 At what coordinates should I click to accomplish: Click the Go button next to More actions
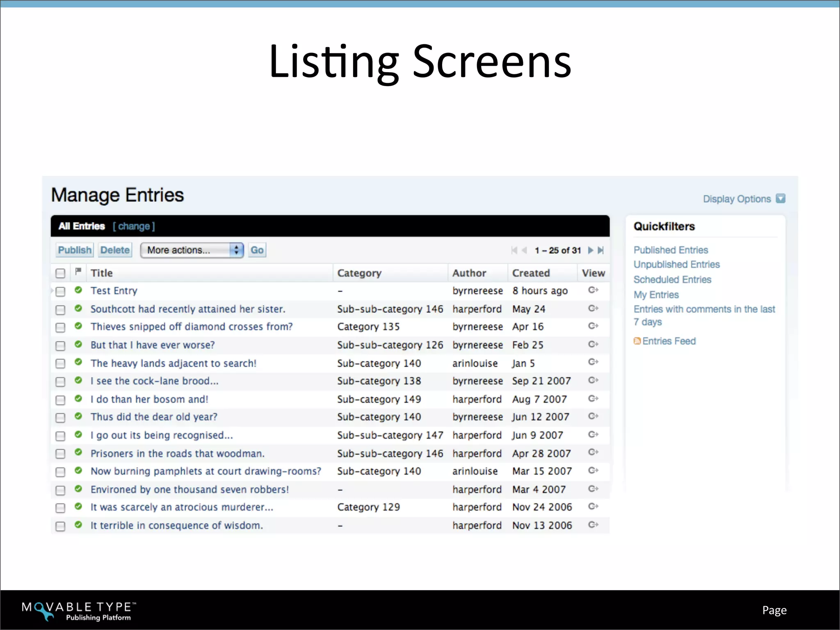coord(257,250)
